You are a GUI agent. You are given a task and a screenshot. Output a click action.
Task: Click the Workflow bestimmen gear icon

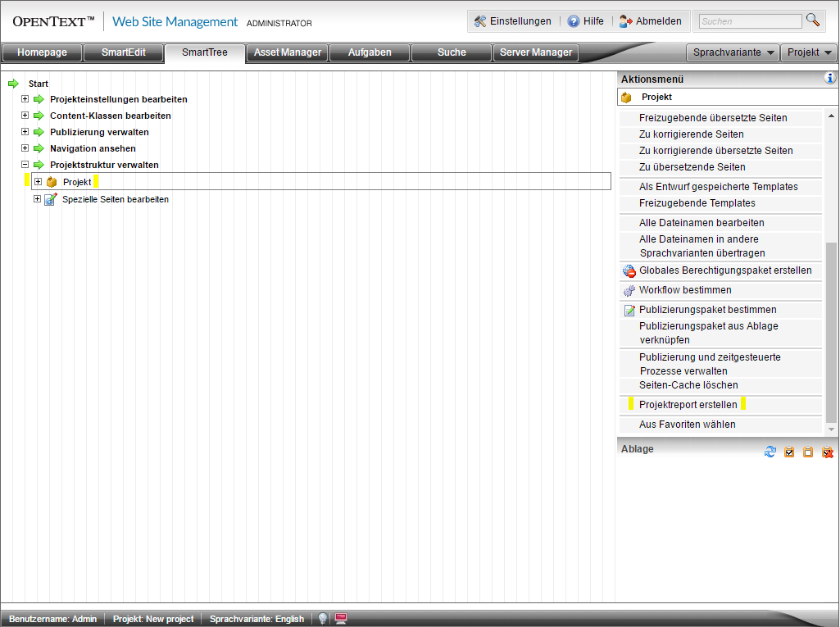[x=629, y=290]
